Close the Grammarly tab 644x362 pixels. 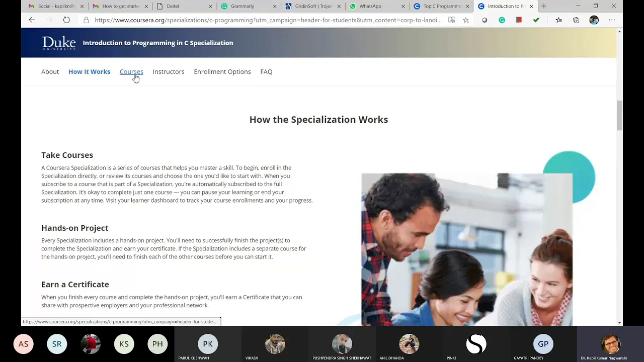275,6
